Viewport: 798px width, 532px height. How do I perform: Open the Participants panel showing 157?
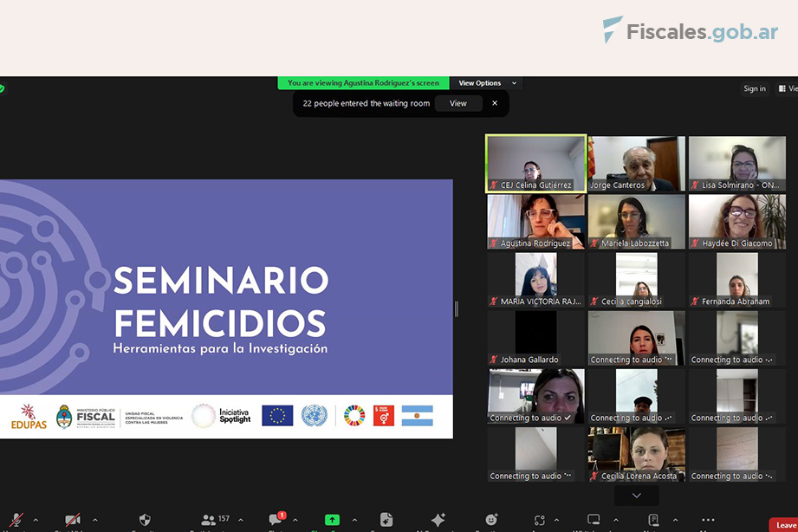tap(214, 520)
